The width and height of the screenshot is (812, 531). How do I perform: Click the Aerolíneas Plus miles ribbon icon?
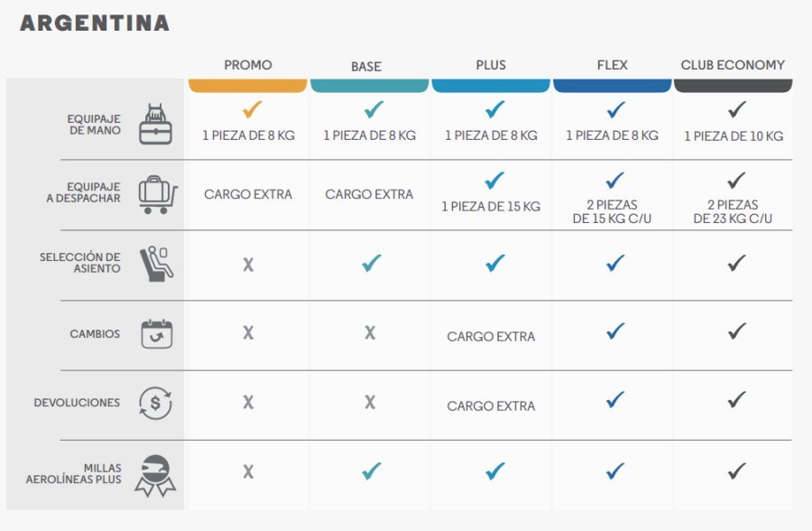155,476
